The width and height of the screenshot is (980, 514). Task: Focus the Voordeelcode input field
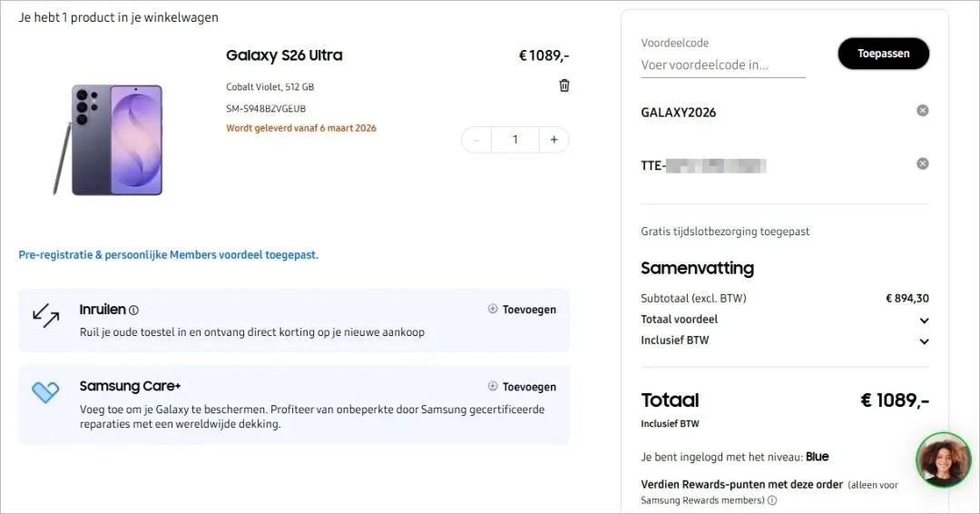pyautogui.click(x=722, y=65)
